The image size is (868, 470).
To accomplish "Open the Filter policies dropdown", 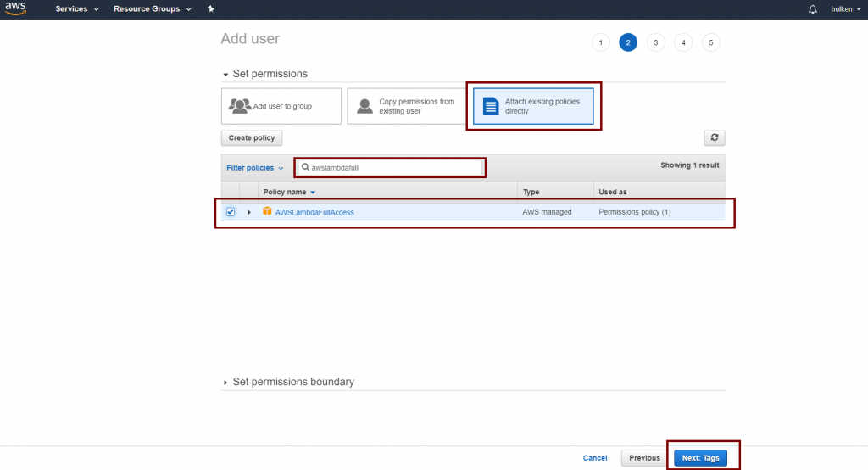I will [x=255, y=168].
